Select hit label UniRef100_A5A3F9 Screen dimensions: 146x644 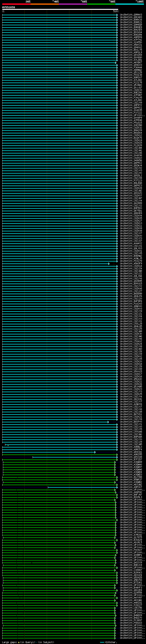(x=131, y=264)
